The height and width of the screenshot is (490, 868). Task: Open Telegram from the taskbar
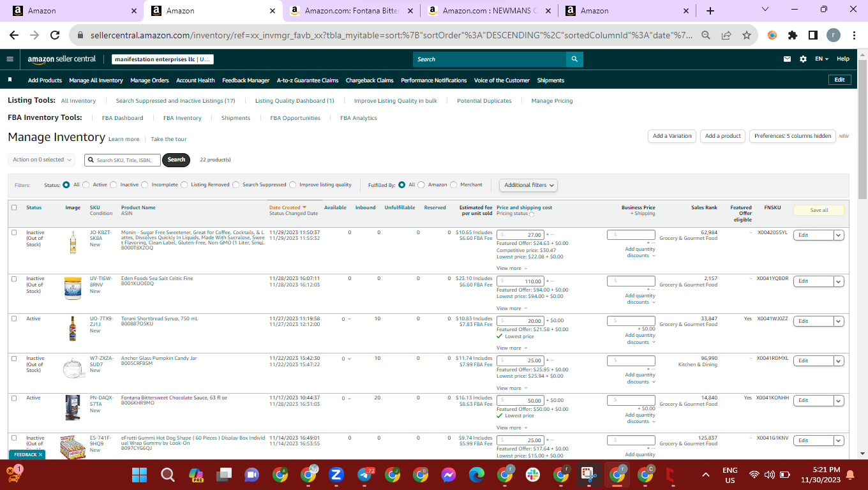(x=365, y=475)
